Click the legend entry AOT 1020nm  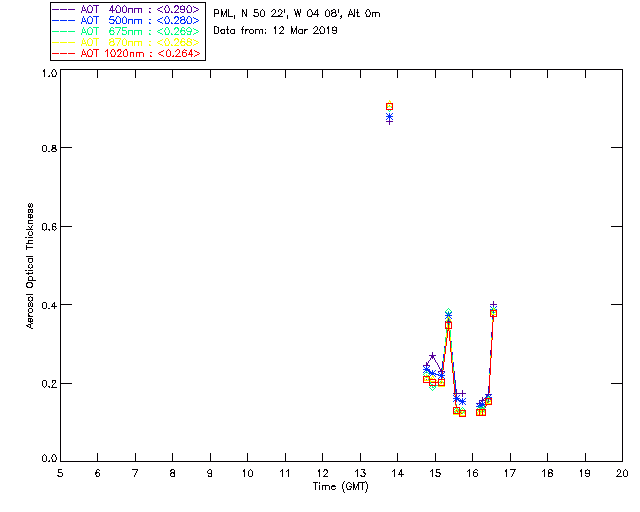(x=126, y=53)
